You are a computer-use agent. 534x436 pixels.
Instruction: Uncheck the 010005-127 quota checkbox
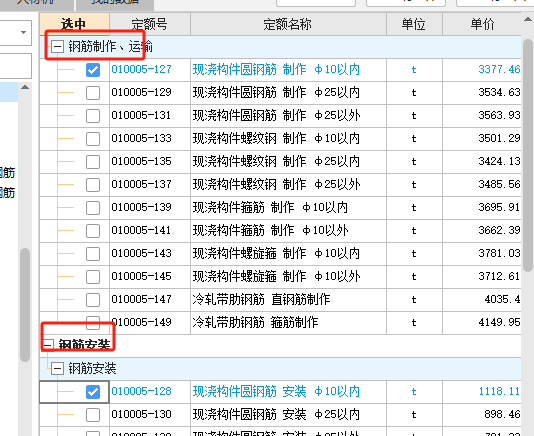coord(93,70)
